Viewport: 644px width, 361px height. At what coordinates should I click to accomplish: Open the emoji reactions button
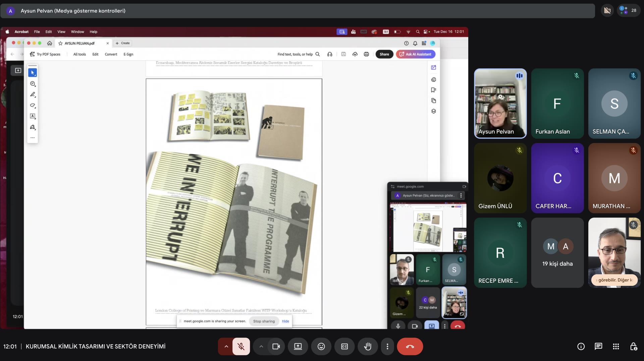pos(321,347)
